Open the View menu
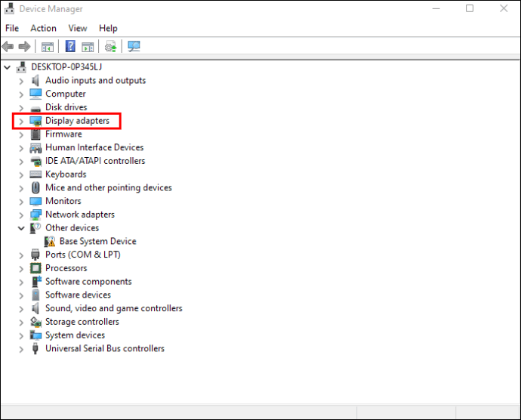 click(78, 28)
